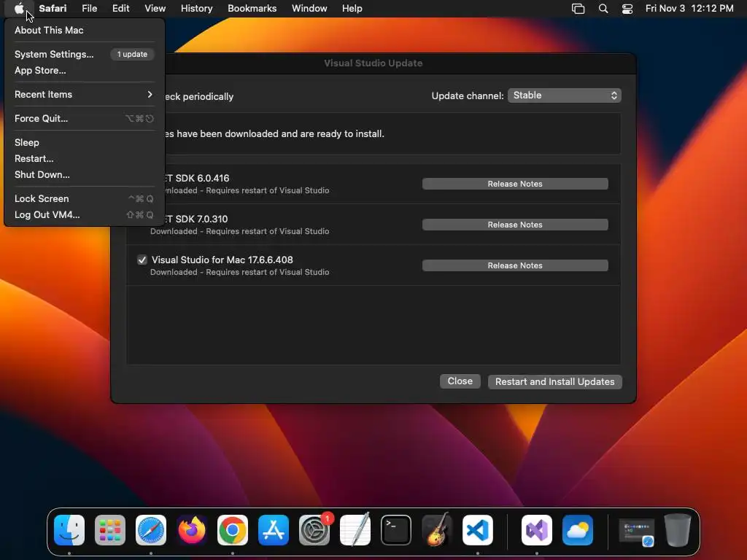Screen dimensions: 747x560
Task: Select Log Out VM4... entry
Action: 84,215
